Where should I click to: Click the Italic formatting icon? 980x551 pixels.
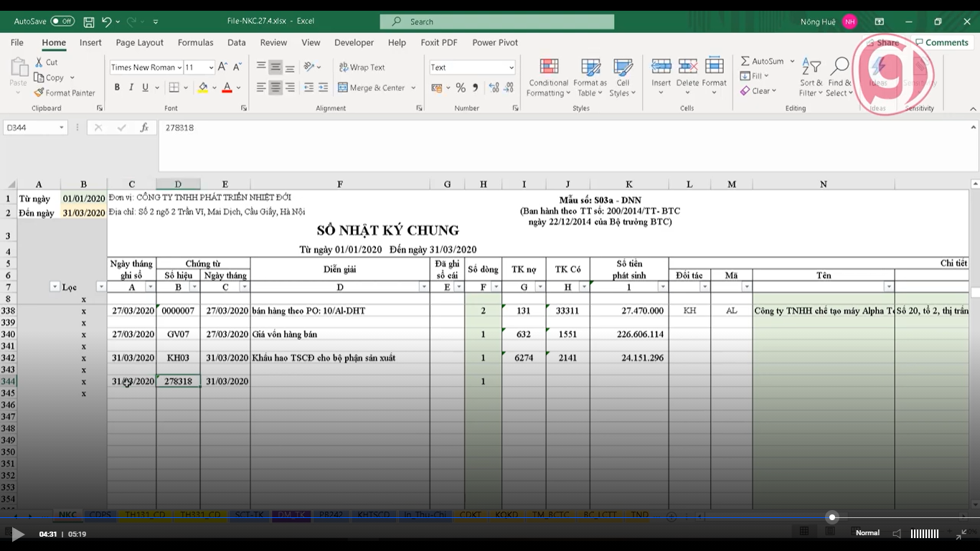point(131,88)
